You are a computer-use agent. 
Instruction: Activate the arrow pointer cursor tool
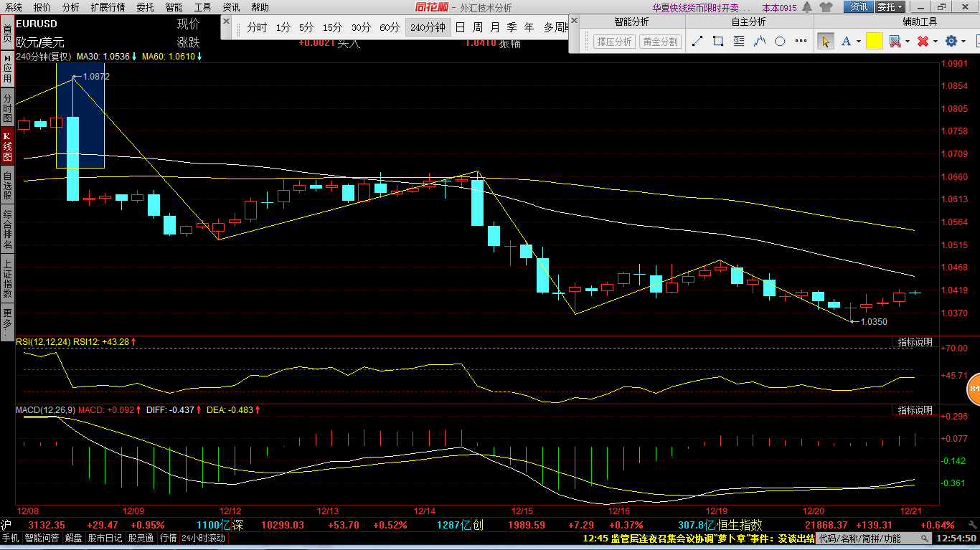[825, 42]
